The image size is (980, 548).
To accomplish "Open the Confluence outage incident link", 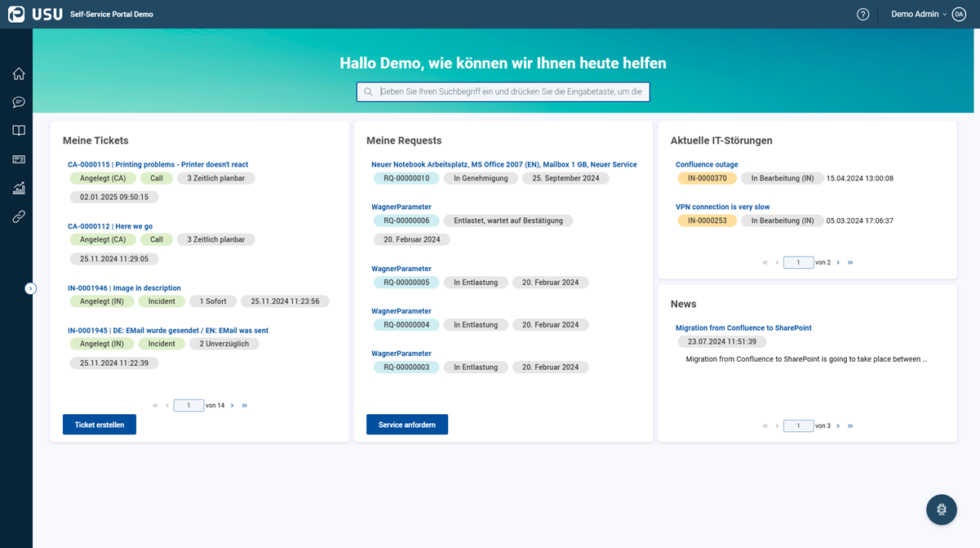I will click(707, 164).
